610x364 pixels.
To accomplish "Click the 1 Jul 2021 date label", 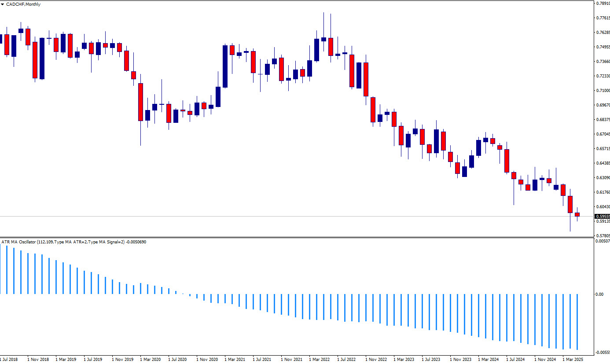I will click(x=262, y=360).
